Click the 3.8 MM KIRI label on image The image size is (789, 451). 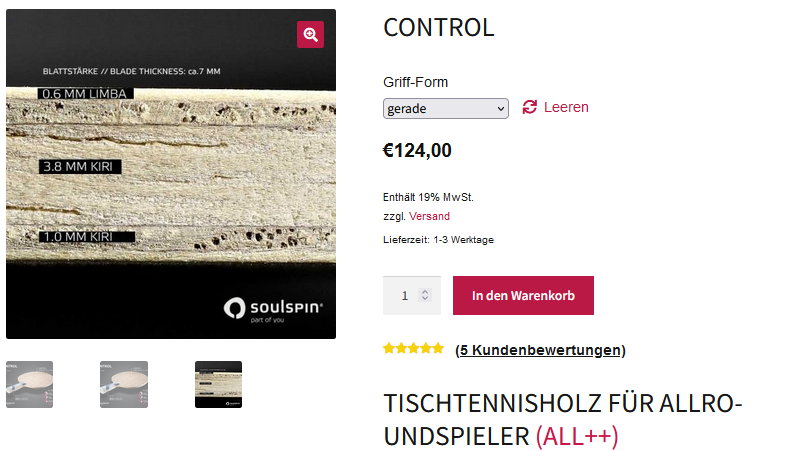tap(80, 167)
